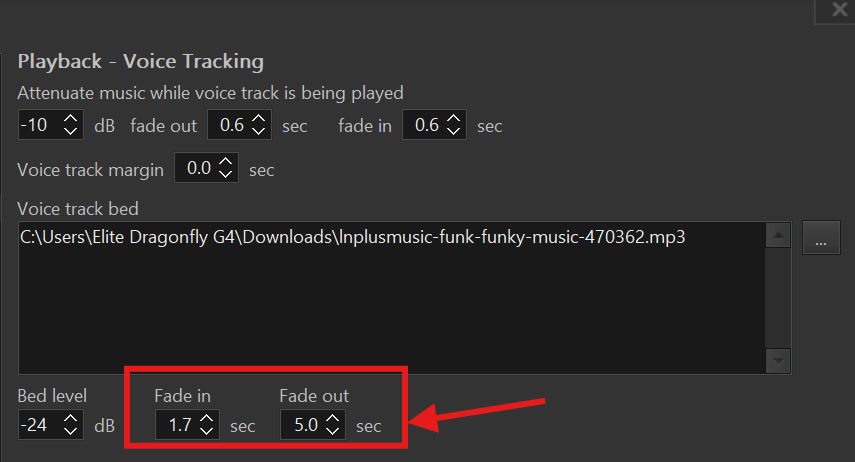Increase bed Fade in seconds
Screen dimensions: 855x462
tap(207, 419)
